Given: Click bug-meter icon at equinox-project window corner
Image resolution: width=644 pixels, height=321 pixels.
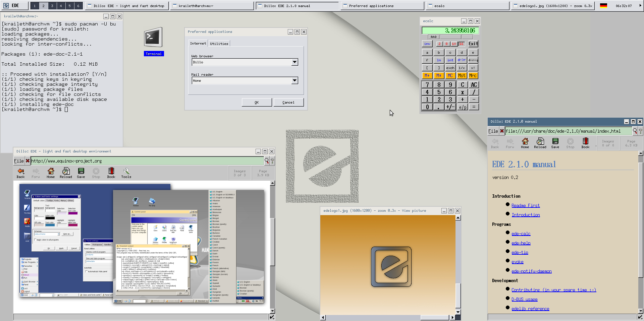Looking at the screenshot, I should tap(272, 317).
